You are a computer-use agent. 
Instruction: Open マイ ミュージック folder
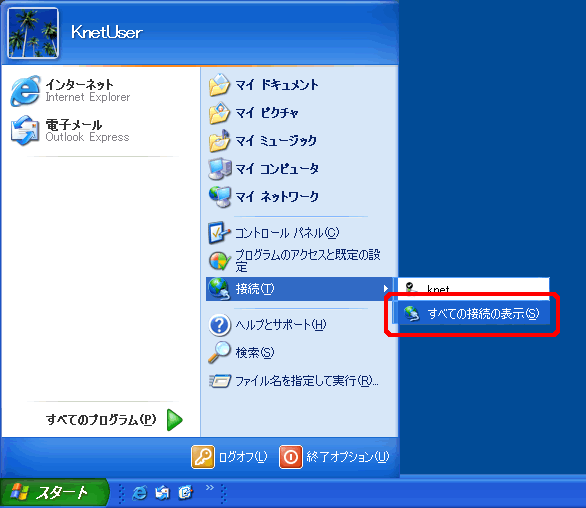click(x=299, y=141)
